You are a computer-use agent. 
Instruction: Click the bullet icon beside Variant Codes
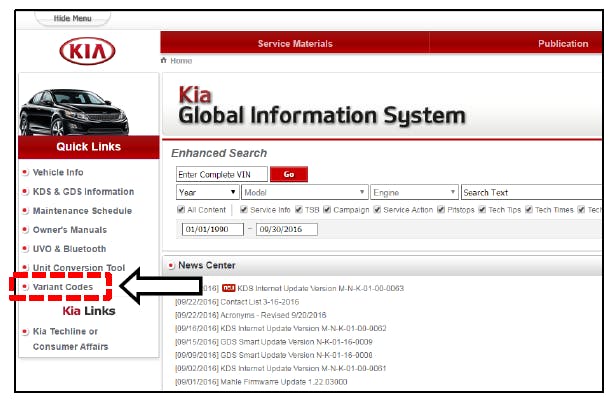click(25, 287)
